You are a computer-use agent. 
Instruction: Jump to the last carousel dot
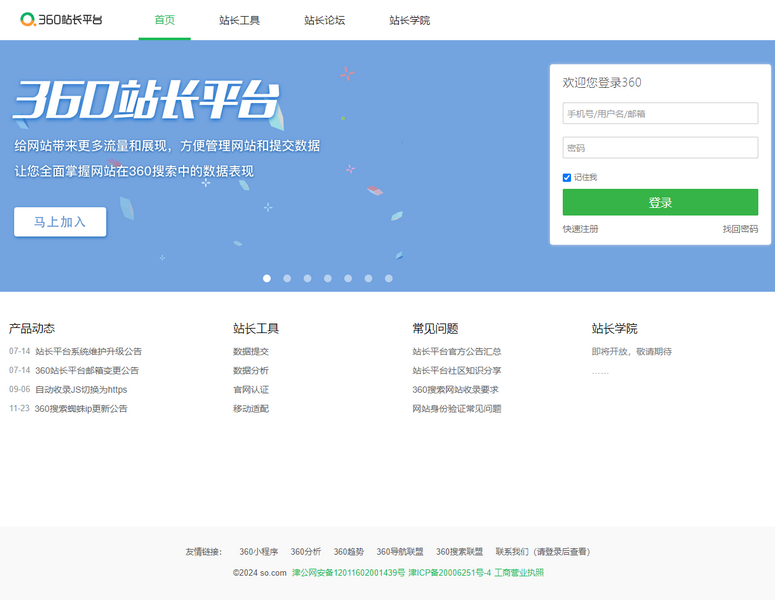[x=389, y=278]
